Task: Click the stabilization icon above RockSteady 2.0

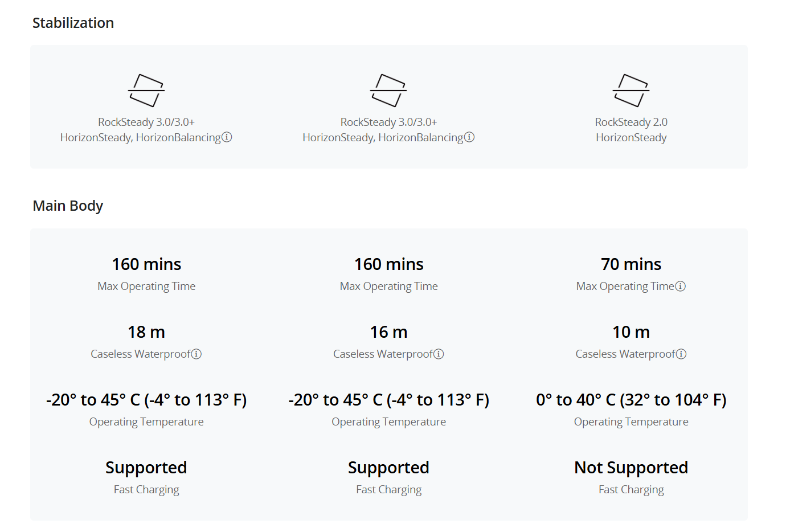Action: click(631, 91)
